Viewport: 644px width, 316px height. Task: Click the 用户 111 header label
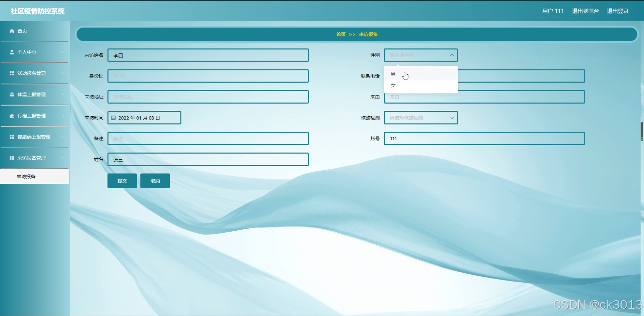pyautogui.click(x=553, y=11)
